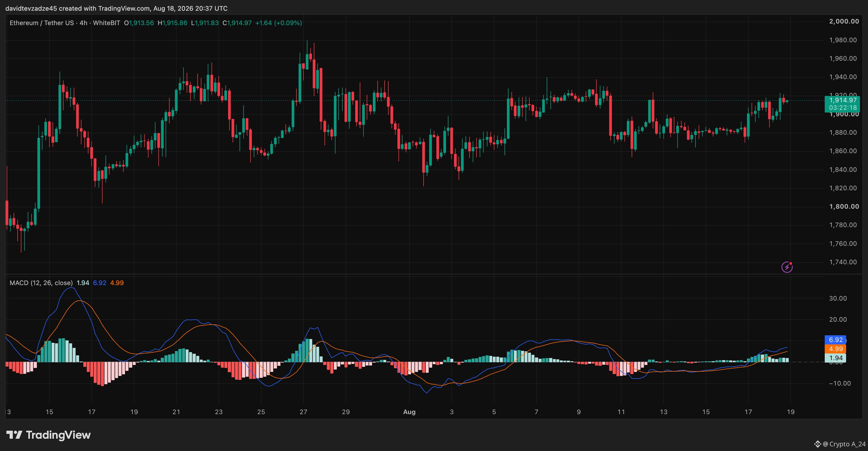Click the orange 4.99 value in MACD legend
This screenshot has width=868, height=451.
point(117,283)
